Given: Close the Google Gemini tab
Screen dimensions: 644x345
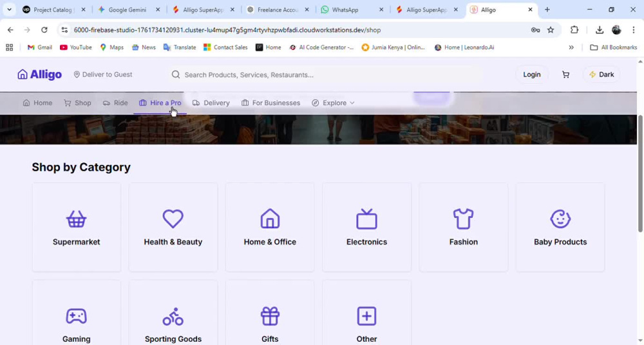Looking at the screenshot, I should (158, 10).
